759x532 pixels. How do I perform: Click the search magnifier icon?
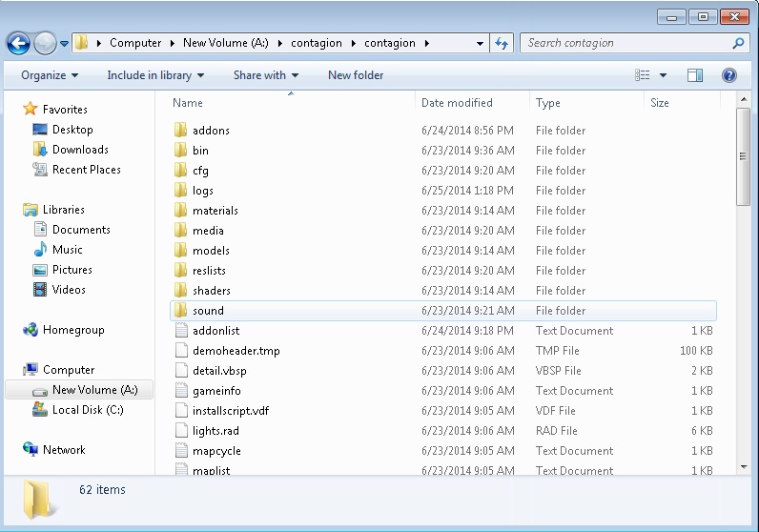738,43
